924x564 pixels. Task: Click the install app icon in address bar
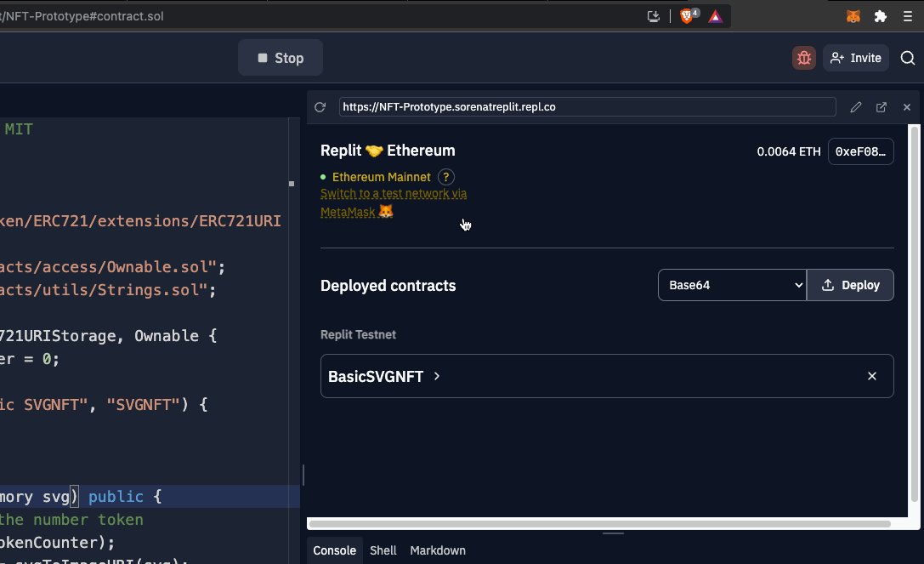point(654,16)
